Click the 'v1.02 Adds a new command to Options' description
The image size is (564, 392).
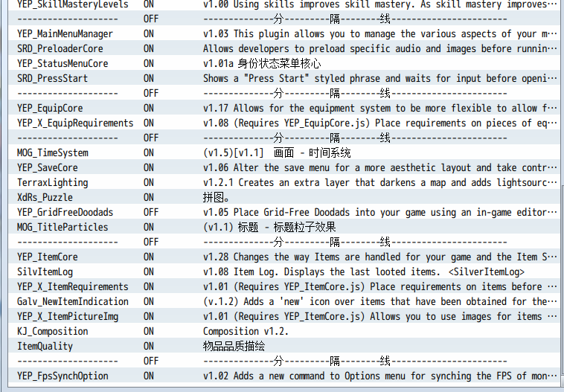point(380,376)
